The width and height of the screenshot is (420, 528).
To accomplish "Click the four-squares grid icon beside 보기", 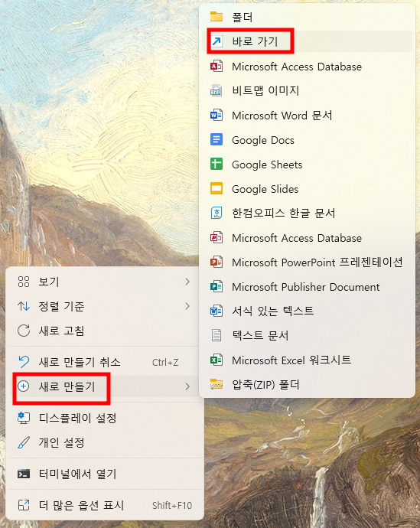I will [x=24, y=282].
